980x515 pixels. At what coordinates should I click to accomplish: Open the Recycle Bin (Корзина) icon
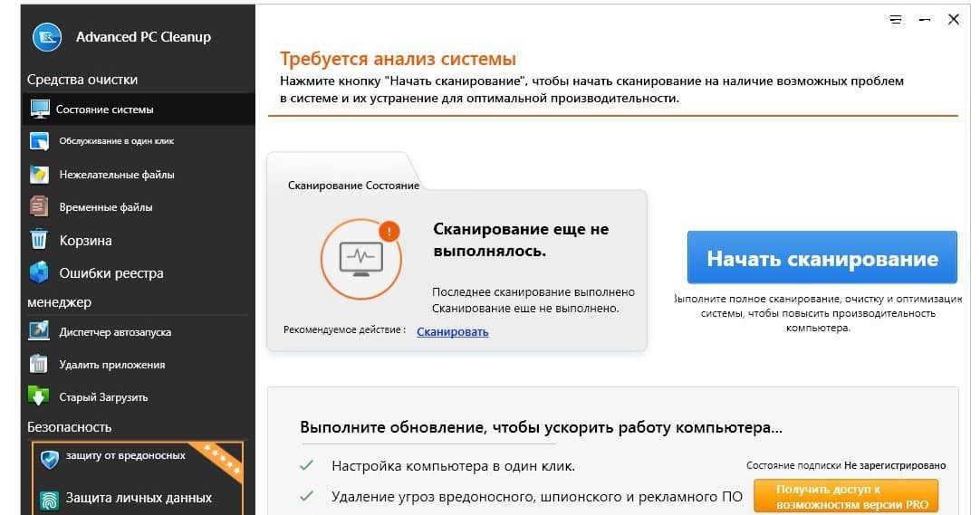pyautogui.click(x=39, y=240)
